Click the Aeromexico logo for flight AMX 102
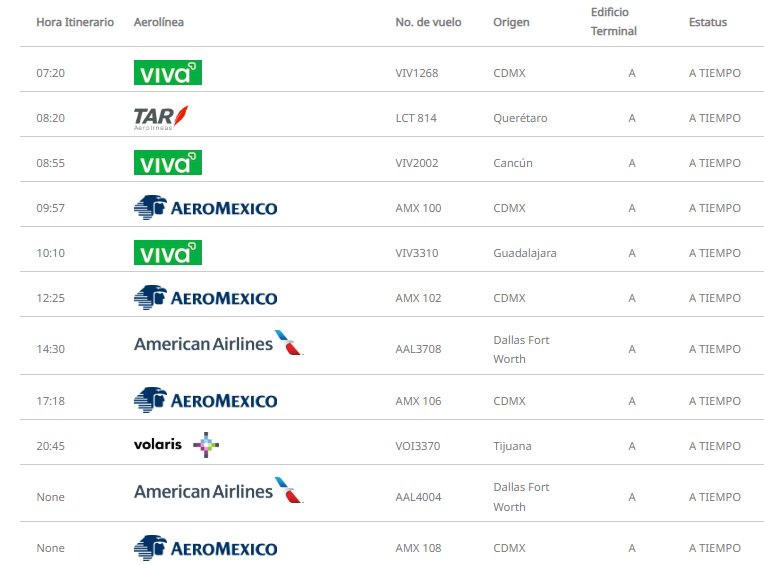Screen dimensions: 764x565 [205, 298]
